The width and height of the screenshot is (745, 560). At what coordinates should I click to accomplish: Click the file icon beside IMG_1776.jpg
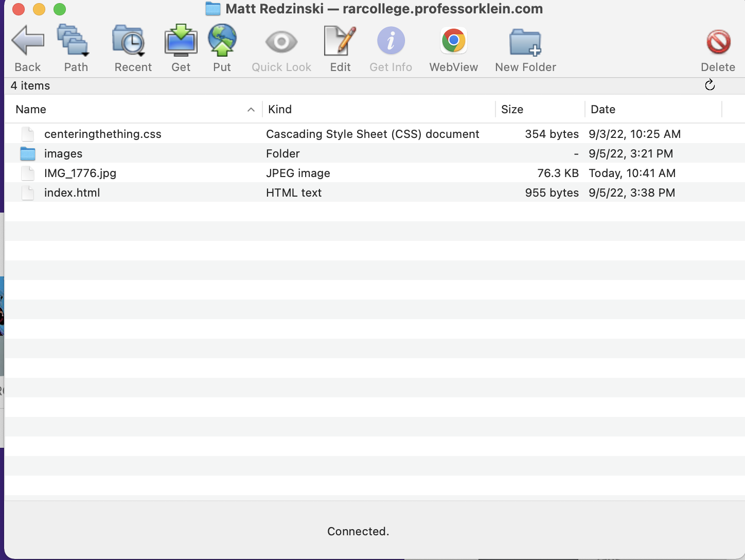[x=28, y=173]
